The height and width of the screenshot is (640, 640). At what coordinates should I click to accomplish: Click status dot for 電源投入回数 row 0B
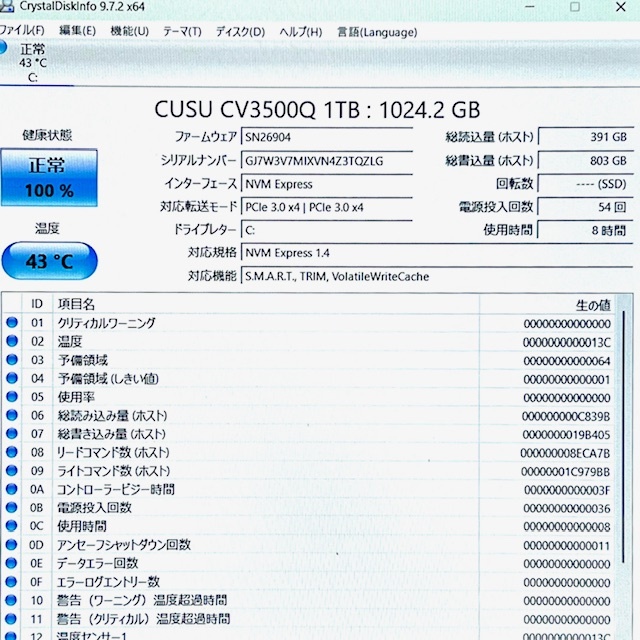click(12, 508)
